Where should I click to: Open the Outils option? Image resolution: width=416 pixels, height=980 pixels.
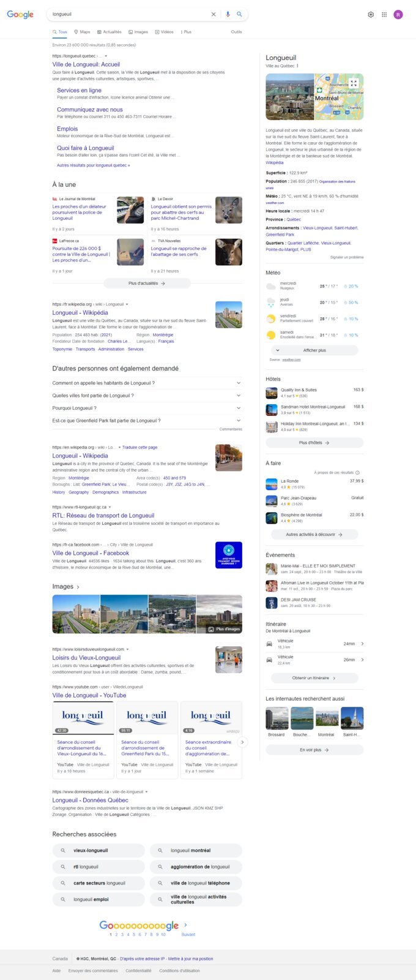tap(236, 32)
